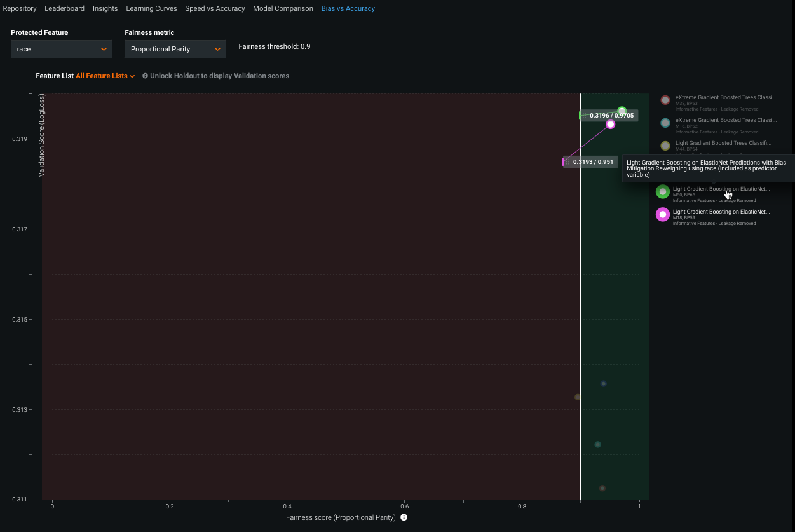The height and width of the screenshot is (532, 795).
Task: Toggle the teal M16 eXtreme Gradient Boosted legend marker
Action: tap(665, 123)
